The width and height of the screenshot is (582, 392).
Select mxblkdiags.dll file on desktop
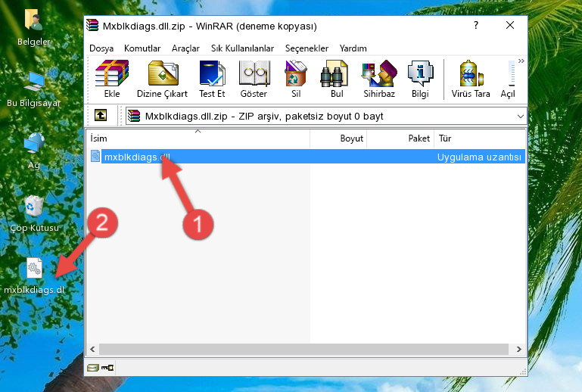34,276
